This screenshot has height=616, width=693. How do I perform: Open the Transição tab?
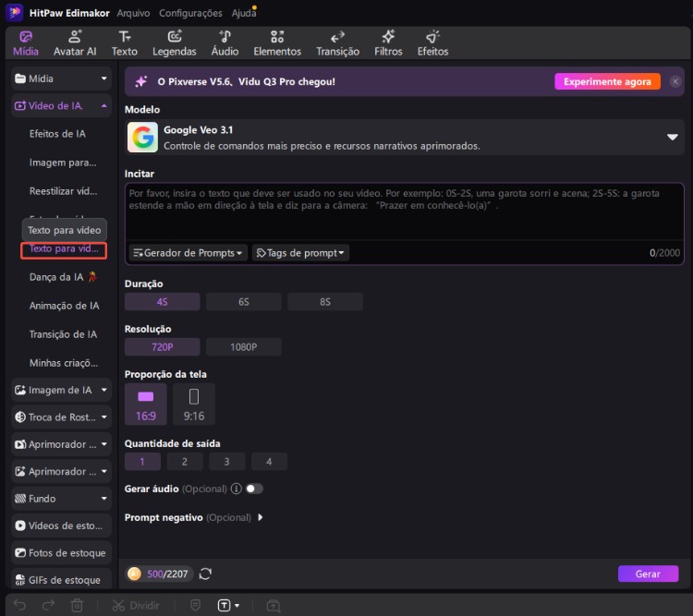click(337, 43)
